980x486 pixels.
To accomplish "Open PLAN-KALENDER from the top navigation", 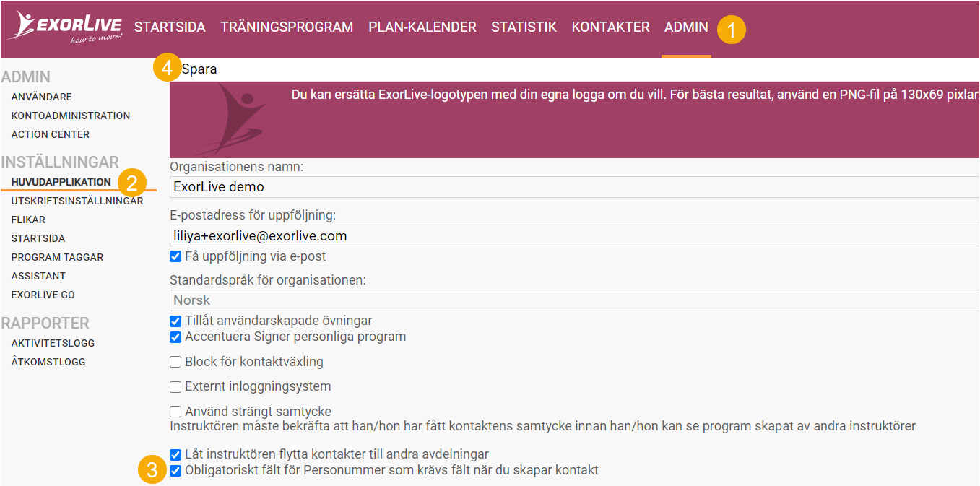I will point(422,27).
